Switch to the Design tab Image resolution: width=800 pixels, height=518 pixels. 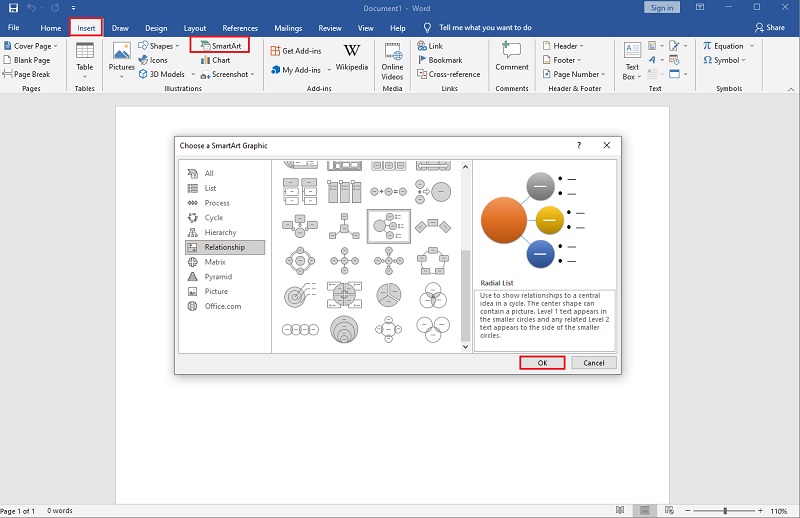156,28
